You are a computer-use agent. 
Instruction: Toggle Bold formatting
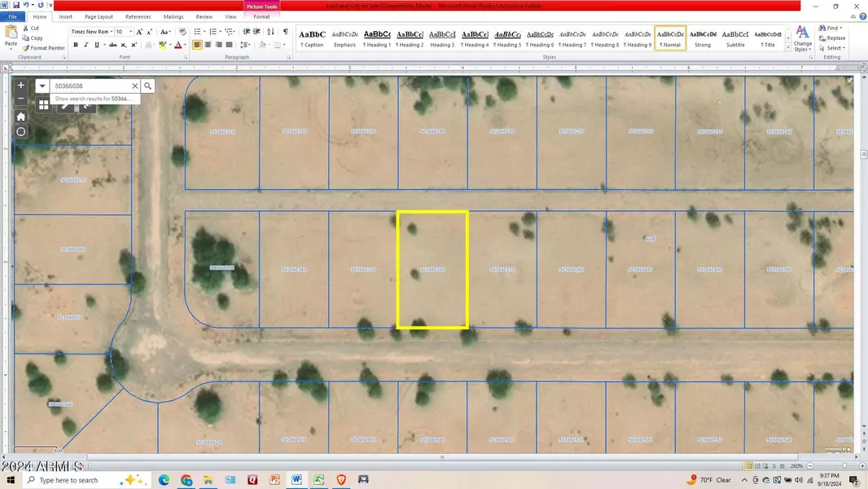point(75,45)
